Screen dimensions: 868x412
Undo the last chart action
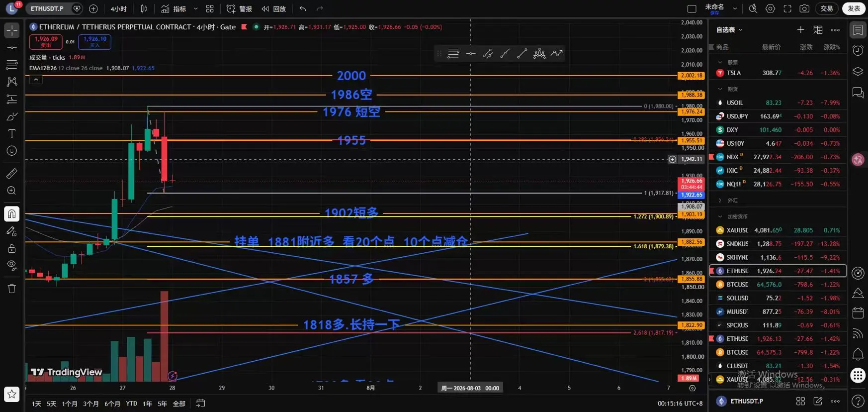point(303,8)
